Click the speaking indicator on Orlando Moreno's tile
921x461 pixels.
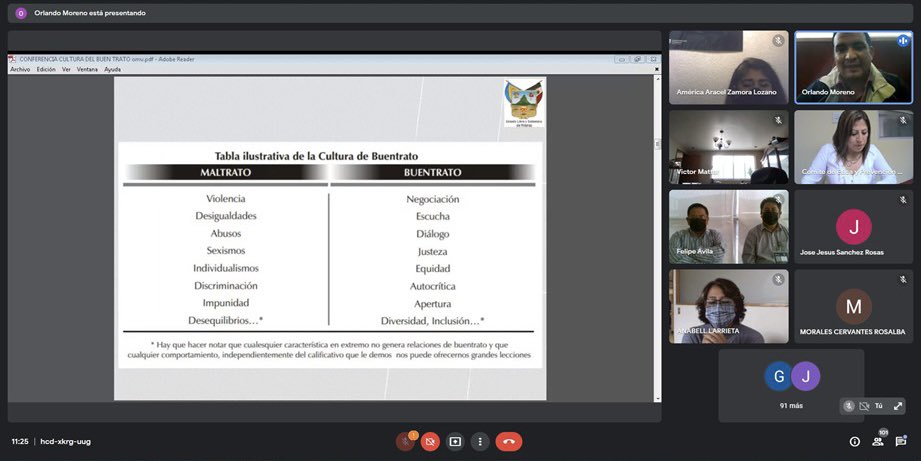coord(903,41)
